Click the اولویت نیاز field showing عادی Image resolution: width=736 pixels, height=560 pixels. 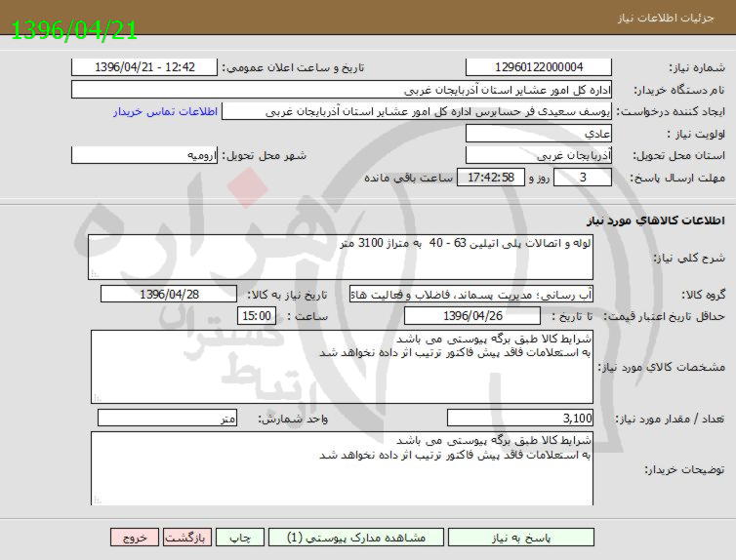point(539,134)
